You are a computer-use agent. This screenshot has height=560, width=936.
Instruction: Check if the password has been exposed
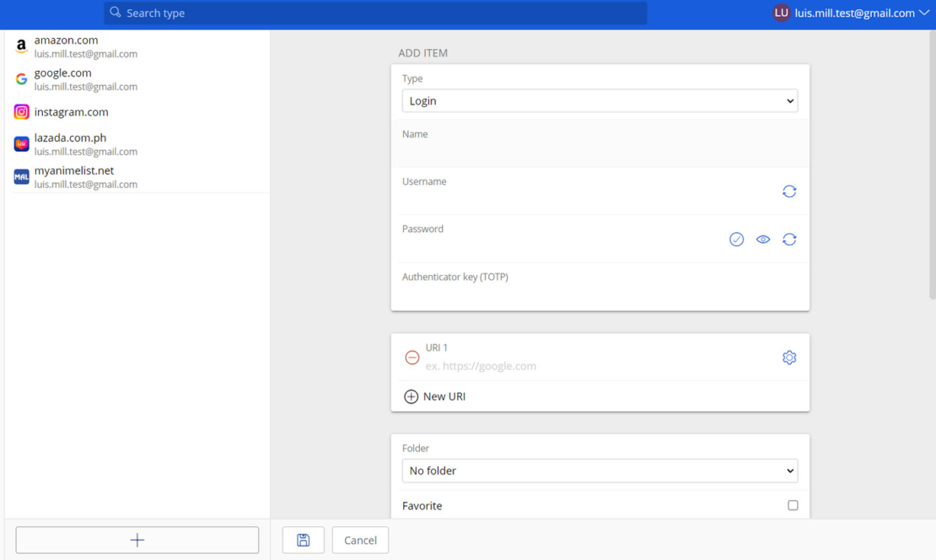[736, 239]
